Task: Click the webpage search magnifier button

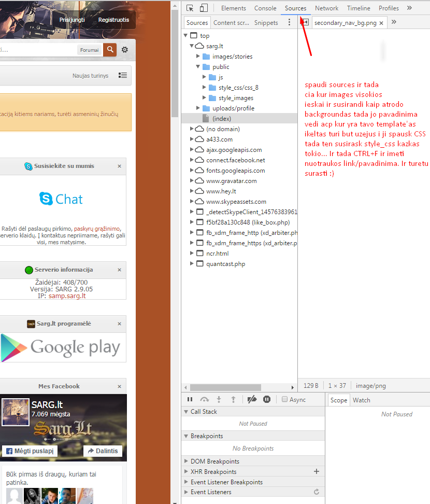Action: point(110,50)
